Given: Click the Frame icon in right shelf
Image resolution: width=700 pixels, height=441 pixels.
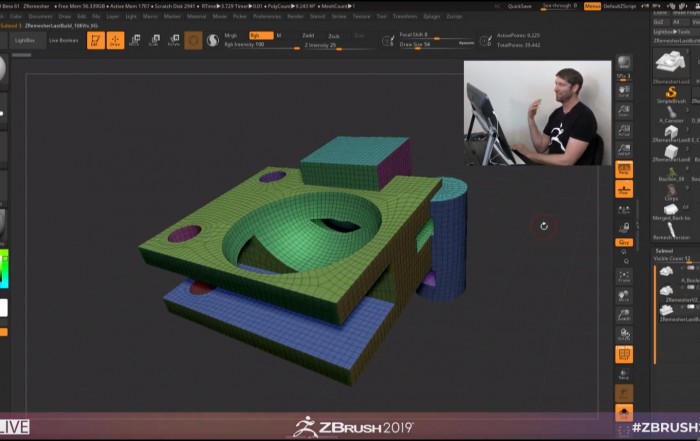Looking at the screenshot, I should tap(624, 276).
